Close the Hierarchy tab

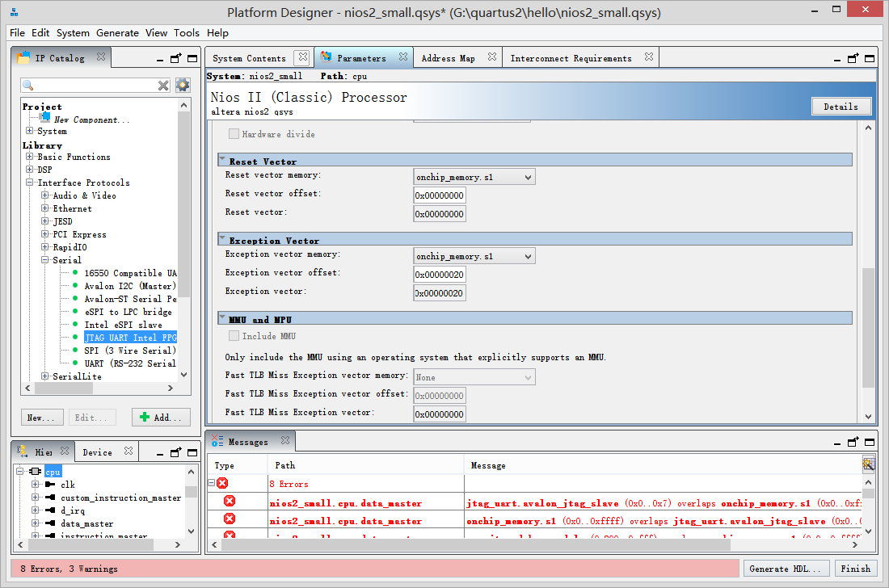point(65,451)
